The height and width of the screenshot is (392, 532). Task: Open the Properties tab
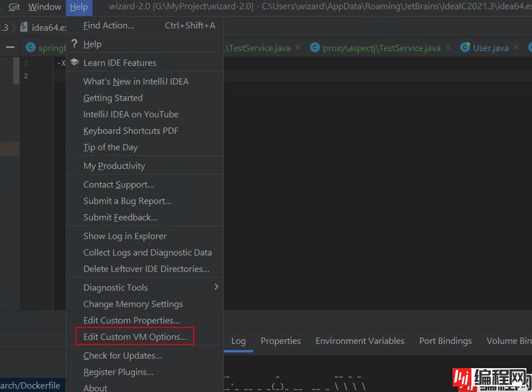point(280,340)
